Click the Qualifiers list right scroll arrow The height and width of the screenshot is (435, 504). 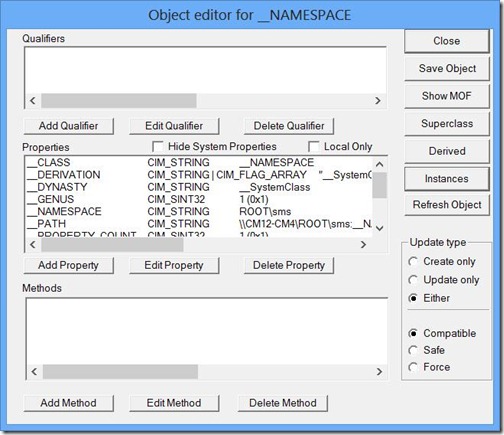click(x=378, y=101)
